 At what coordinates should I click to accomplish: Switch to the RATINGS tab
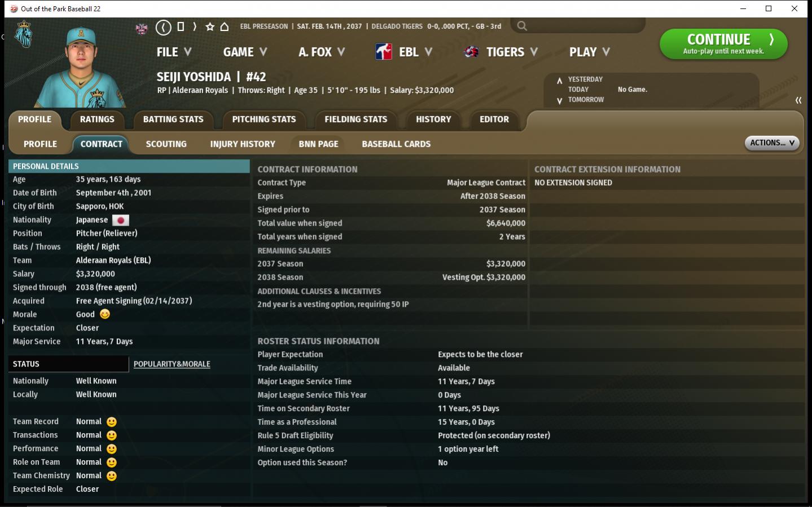pos(97,120)
